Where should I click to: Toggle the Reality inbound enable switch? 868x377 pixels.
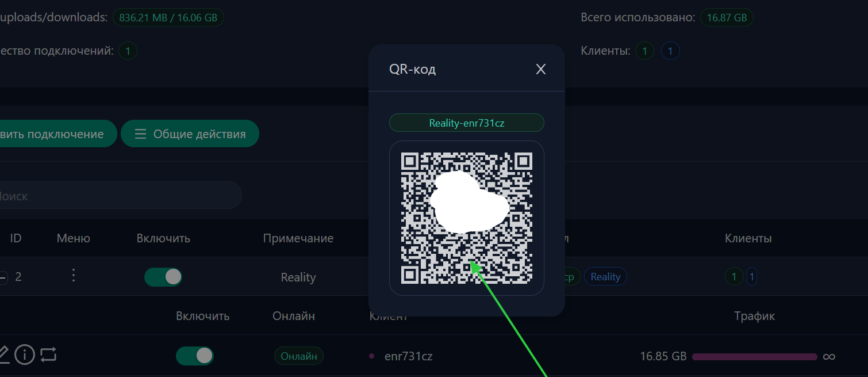(x=163, y=277)
